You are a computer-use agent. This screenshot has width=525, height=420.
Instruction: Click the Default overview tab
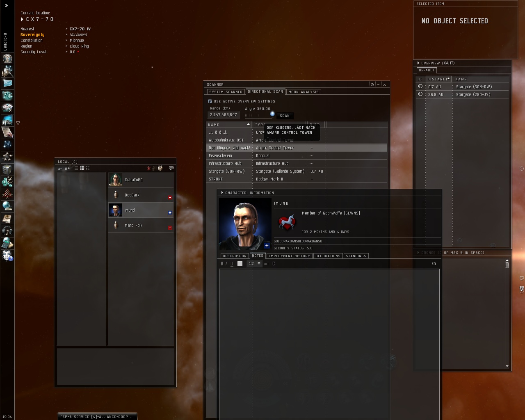(427, 70)
